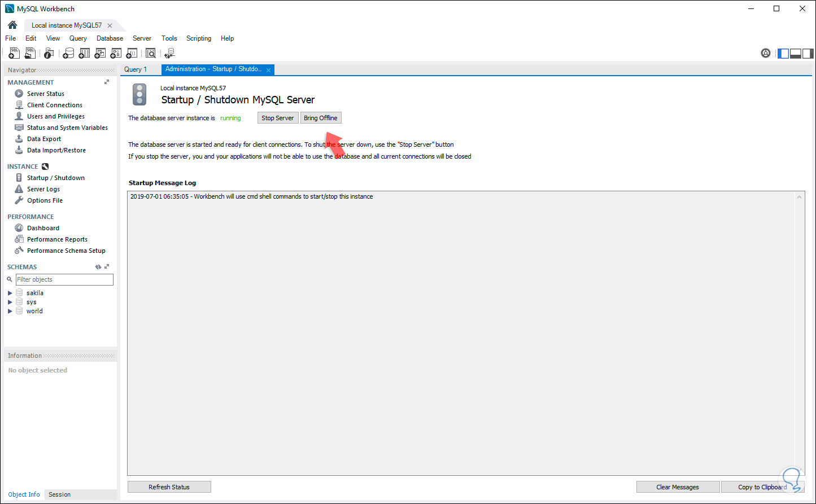Click the Startup Message Log text area
The height and width of the screenshot is (504, 816).
click(x=466, y=333)
